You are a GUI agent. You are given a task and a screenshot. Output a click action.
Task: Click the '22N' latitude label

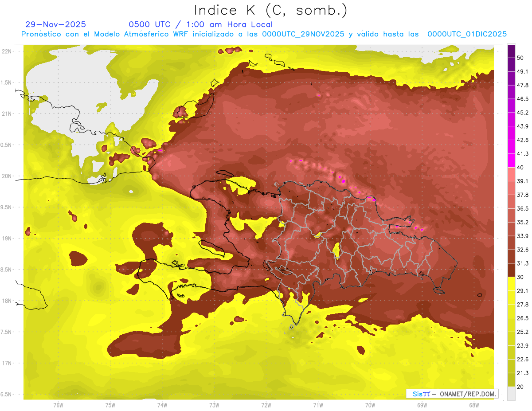point(7,51)
